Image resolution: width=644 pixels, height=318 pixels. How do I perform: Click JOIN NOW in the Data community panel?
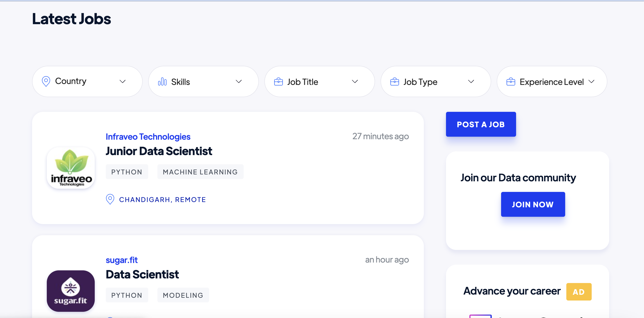(533, 204)
